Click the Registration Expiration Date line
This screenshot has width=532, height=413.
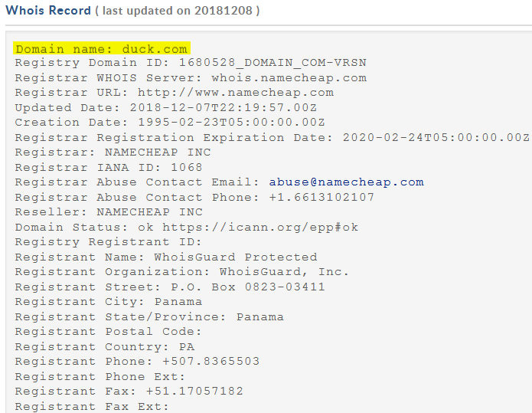pos(272,138)
